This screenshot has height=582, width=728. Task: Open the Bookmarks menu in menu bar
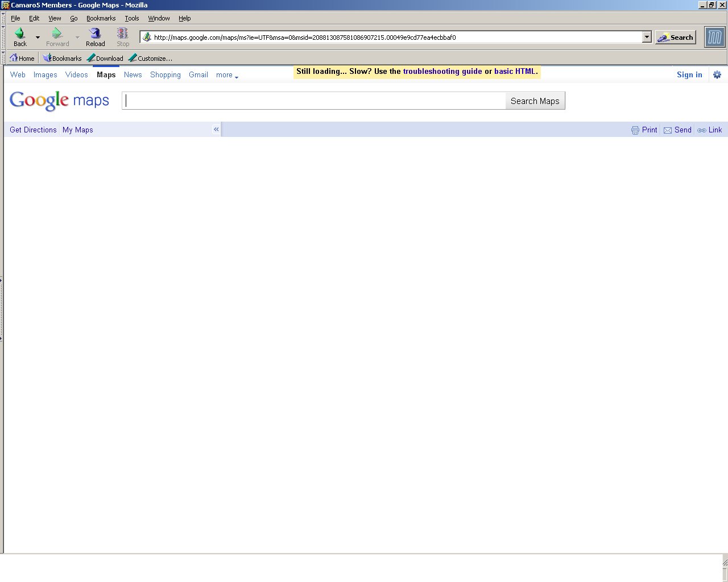point(101,18)
